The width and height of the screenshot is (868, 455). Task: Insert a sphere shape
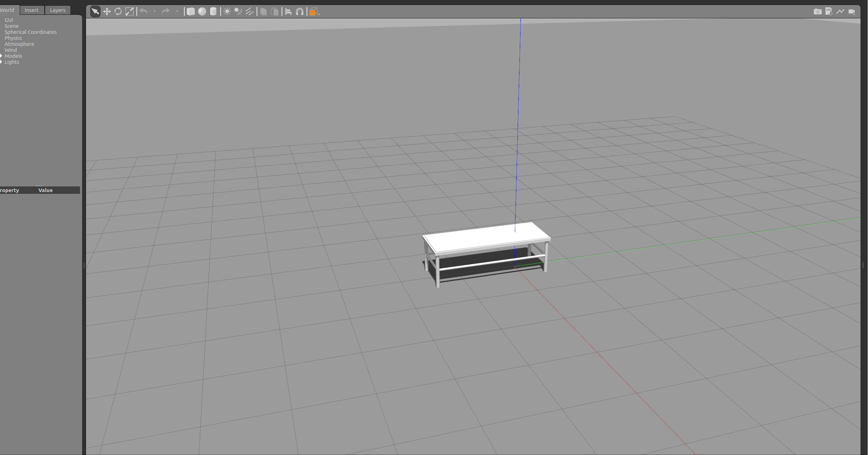202,12
